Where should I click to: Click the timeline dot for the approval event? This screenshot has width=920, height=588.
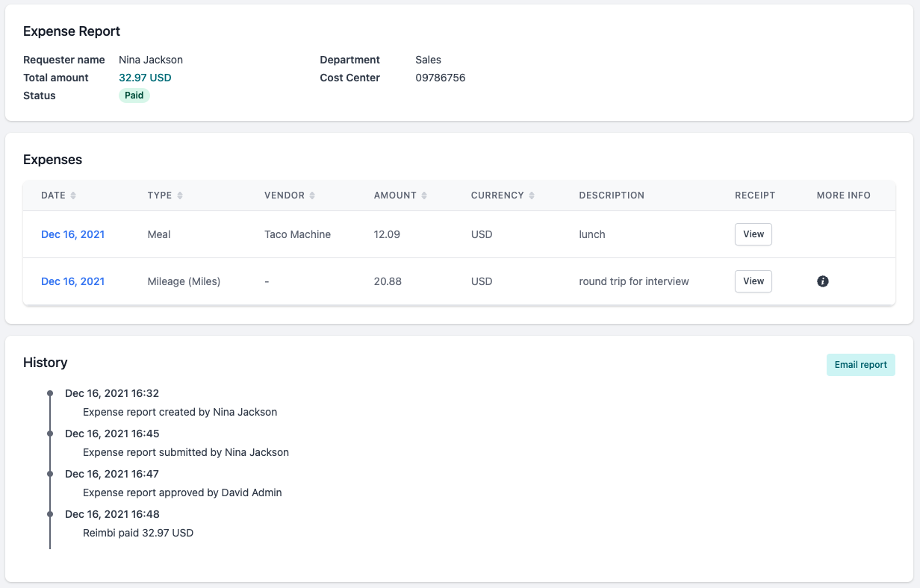click(50, 474)
